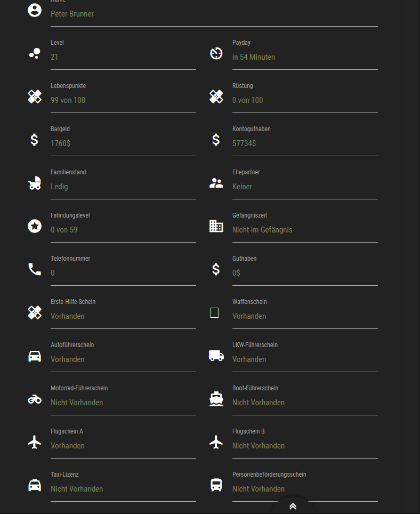420x514 pixels.
Task: Click the LKW-Führerschein truck icon
Action: [x=216, y=356]
